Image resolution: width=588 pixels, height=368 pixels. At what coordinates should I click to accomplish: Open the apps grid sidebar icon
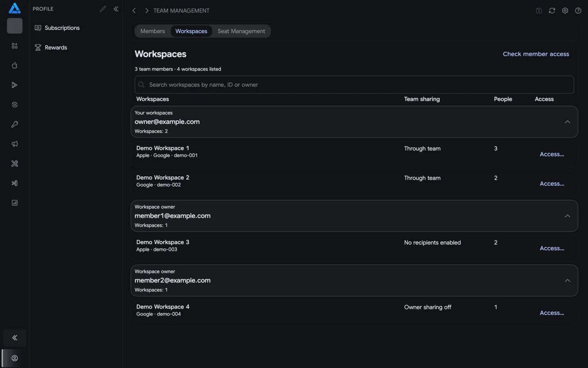tap(15, 46)
